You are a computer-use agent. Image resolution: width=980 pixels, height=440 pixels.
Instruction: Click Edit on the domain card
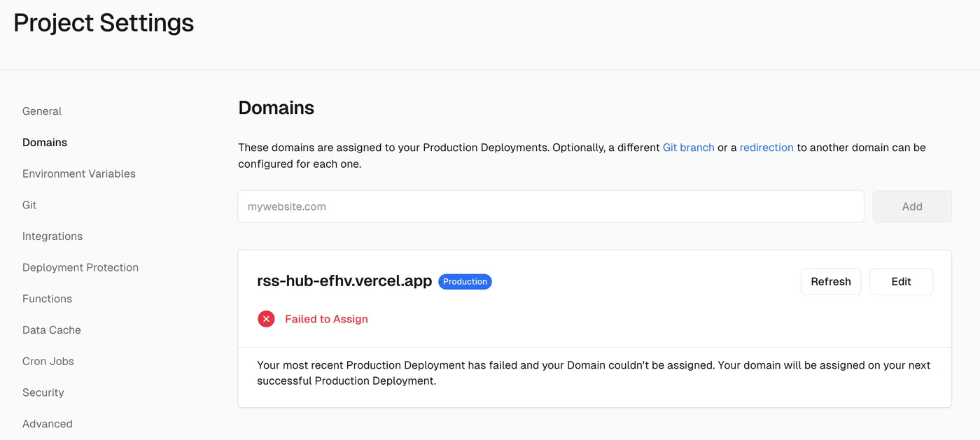[x=901, y=281]
